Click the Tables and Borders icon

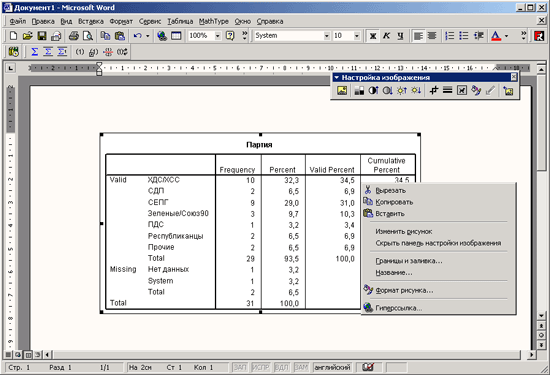[176, 36]
